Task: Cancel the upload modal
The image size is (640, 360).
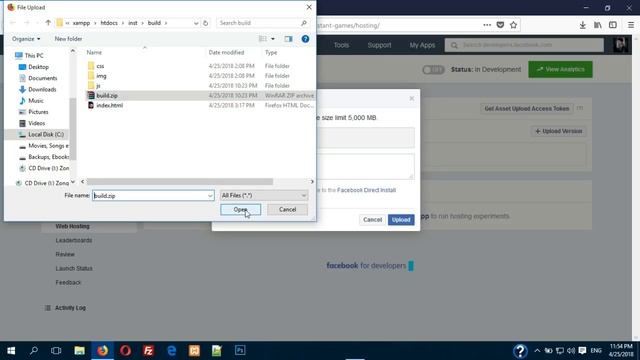Action: (372, 220)
